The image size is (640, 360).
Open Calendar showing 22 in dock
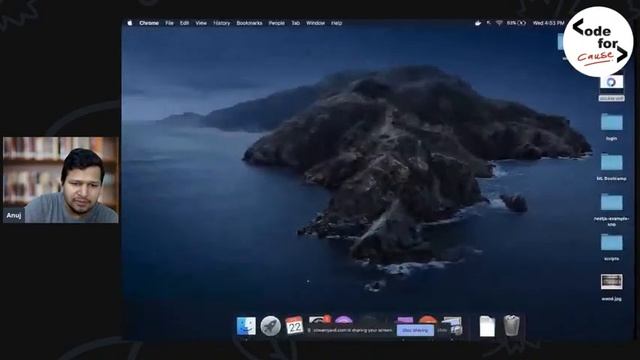(x=294, y=326)
